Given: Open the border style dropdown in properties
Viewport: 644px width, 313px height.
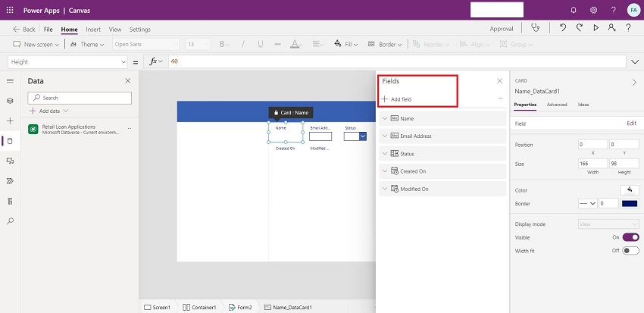Looking at the screenshot, I should coord(588,203).
